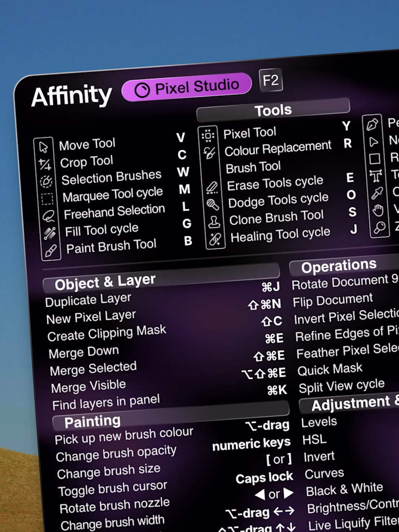The width and height of the screenshot is (399, 532).
Task: Pick the Healing Tool bandage icon
Action: coord(215,239)
